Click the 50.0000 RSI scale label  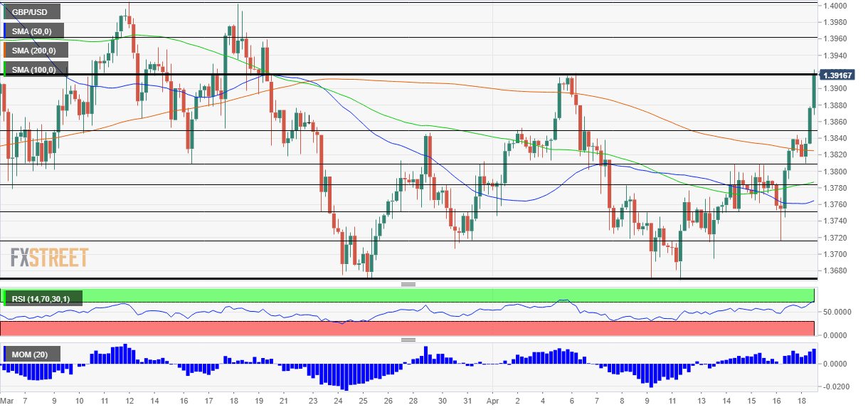pyautogui.click(x=838, y=312)
